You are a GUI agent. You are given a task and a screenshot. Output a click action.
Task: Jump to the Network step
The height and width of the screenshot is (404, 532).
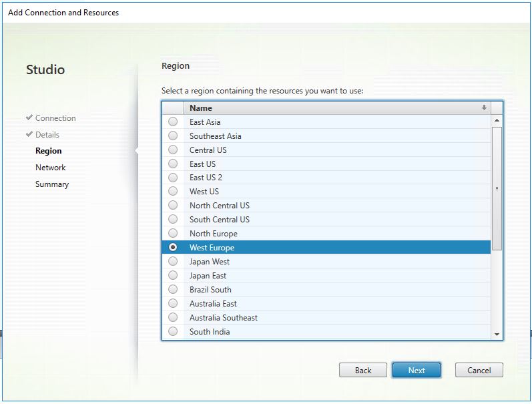(x=51, y=168)
